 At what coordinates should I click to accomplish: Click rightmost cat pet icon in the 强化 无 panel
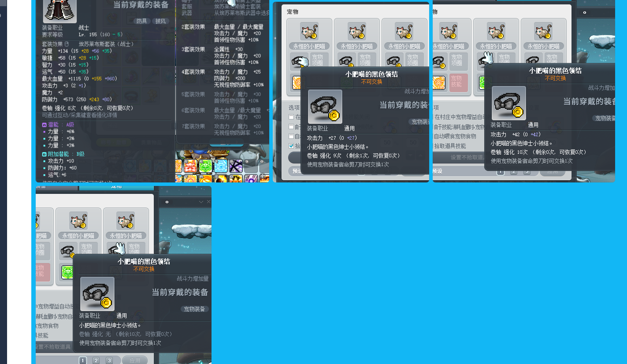pos(126,221)
